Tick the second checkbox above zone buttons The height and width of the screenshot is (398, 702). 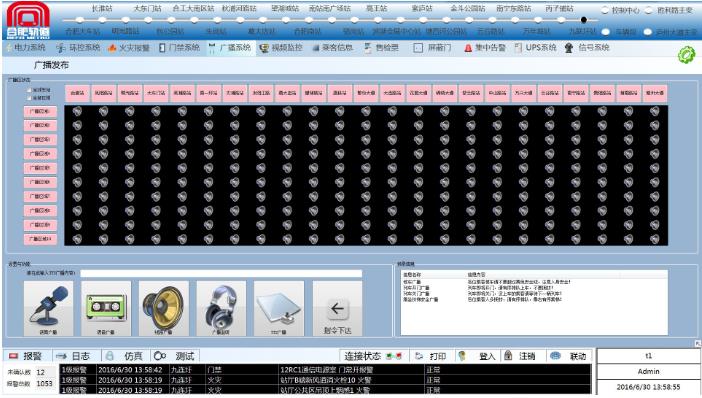[30, 98]
